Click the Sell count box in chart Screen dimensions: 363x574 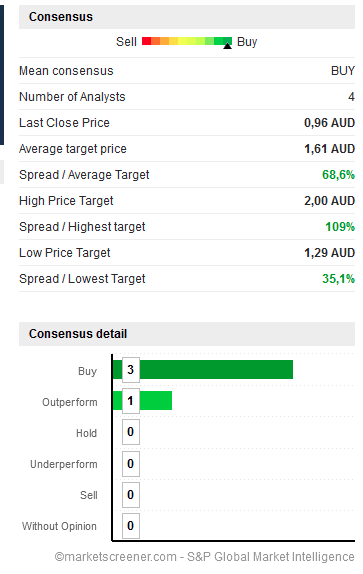tap(131, 495)
